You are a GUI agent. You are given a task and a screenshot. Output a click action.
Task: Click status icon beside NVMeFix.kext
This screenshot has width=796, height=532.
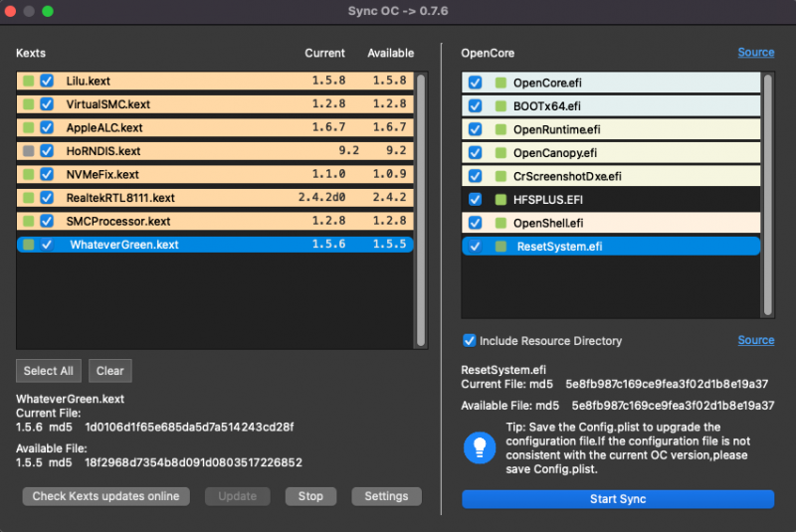[x=29, y=174]
